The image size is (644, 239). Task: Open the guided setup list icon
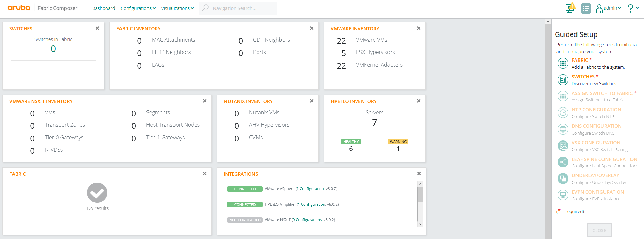[586, 8]
